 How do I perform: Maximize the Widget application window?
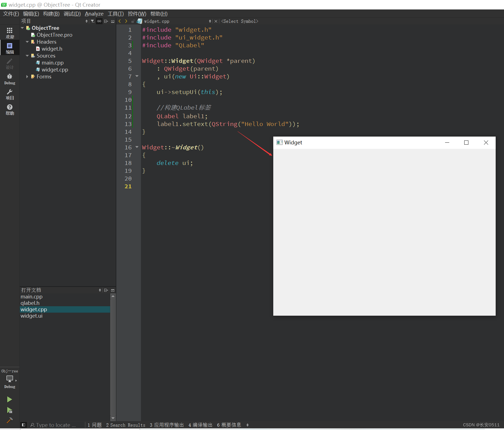(466, 142)
